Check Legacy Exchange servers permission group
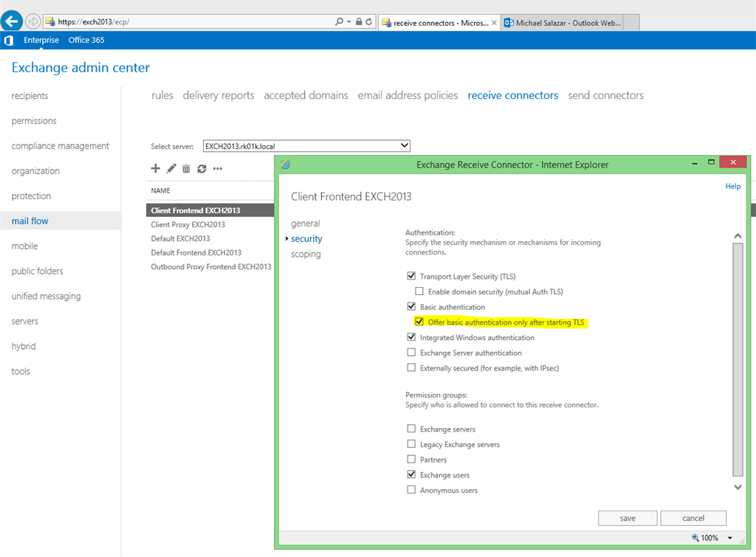Image resolution: width=756 pixels, height=557 pixels. pos(411,444)
